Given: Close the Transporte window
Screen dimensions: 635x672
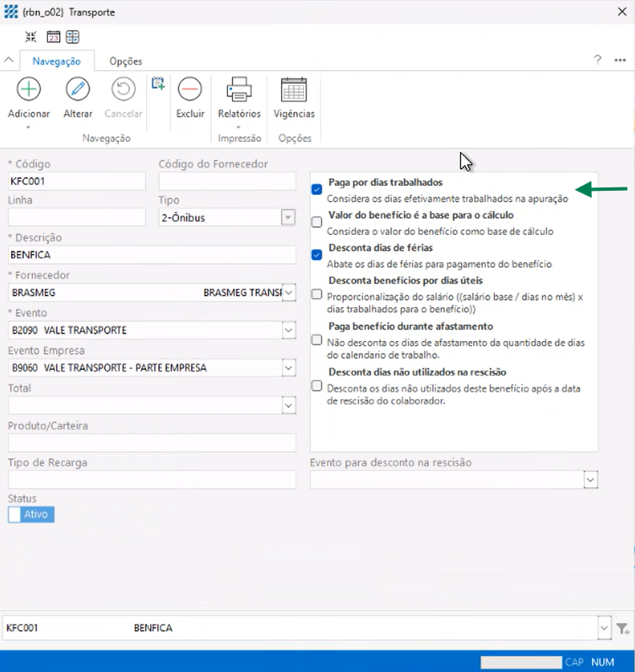Looking at the screenshot, I should pos(621,12).
